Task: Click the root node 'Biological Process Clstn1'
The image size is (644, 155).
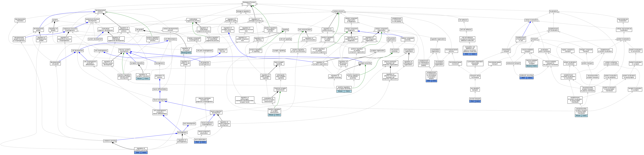Action: point(249,3)
